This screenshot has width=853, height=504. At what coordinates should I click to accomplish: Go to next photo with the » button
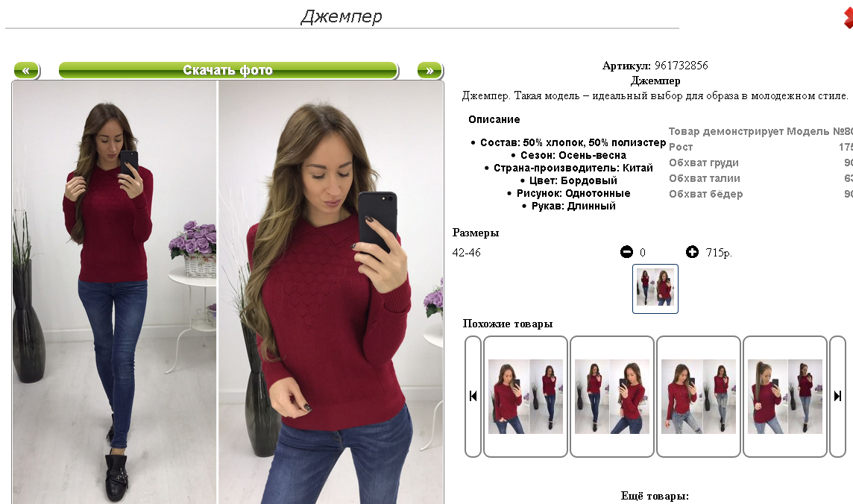click(x=430, y=71)
